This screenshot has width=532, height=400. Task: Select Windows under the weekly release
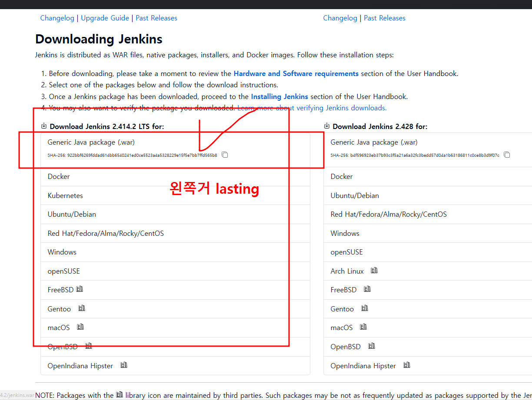[x=428, y=233]
